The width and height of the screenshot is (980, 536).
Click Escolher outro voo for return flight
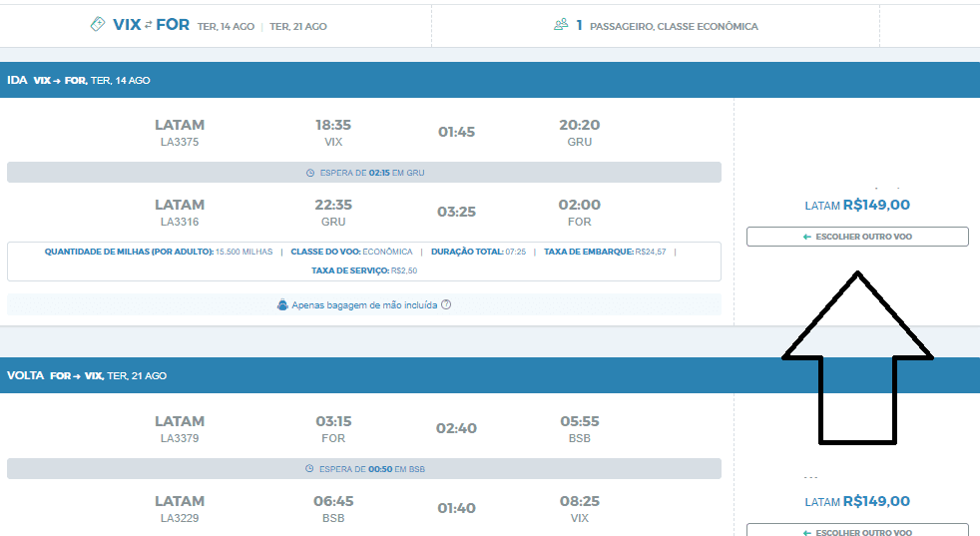[857, 530]
